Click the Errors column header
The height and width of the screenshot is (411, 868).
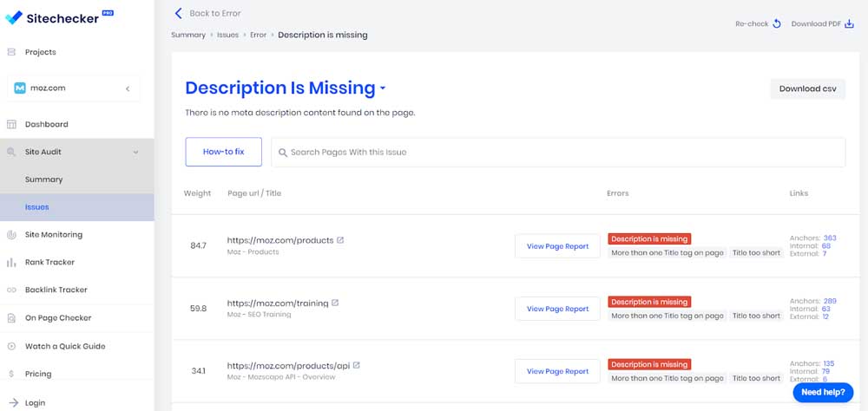(x=617, y=193)
